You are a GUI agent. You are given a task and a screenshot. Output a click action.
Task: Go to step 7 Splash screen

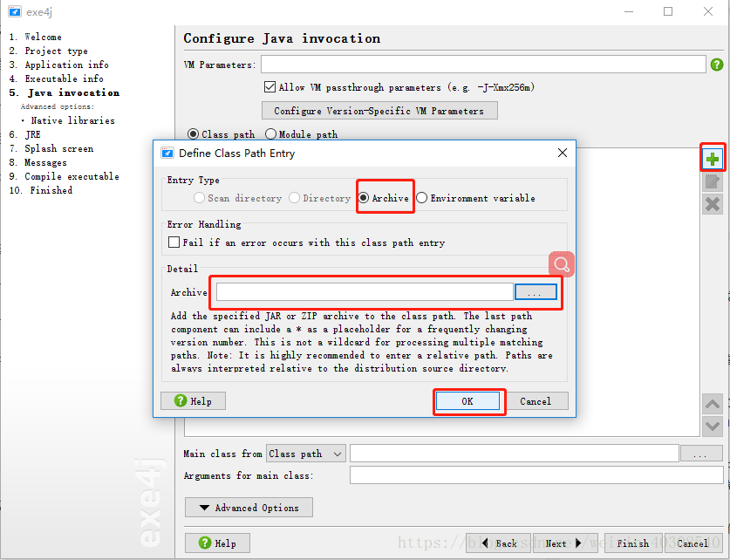(x=51, y=148)
